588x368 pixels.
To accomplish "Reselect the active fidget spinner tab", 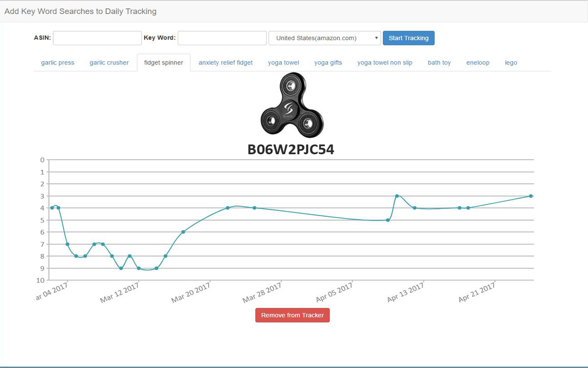I will tap(164, 62).
